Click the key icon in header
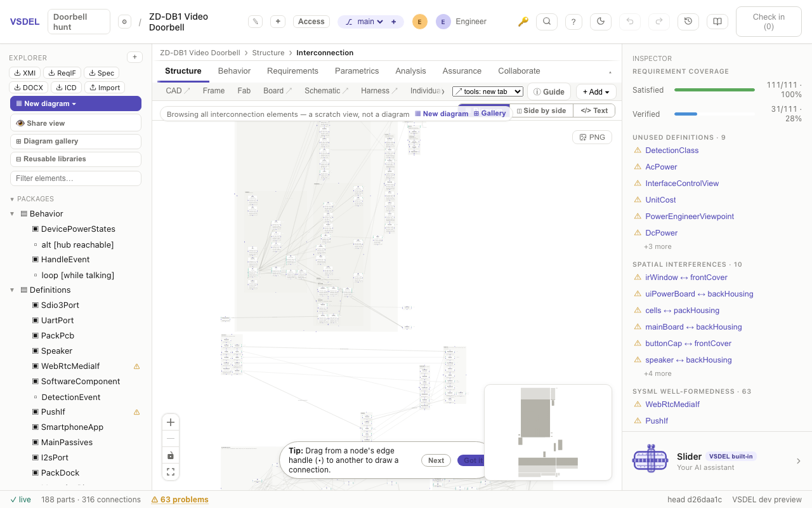This screenshot has width=812, height=508. coord(523,22)
